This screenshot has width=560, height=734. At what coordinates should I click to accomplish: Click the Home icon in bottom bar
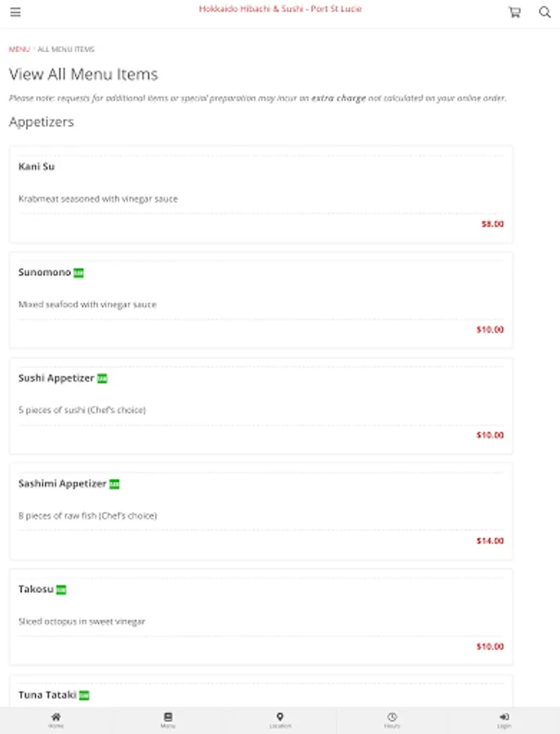pos(55,720)
